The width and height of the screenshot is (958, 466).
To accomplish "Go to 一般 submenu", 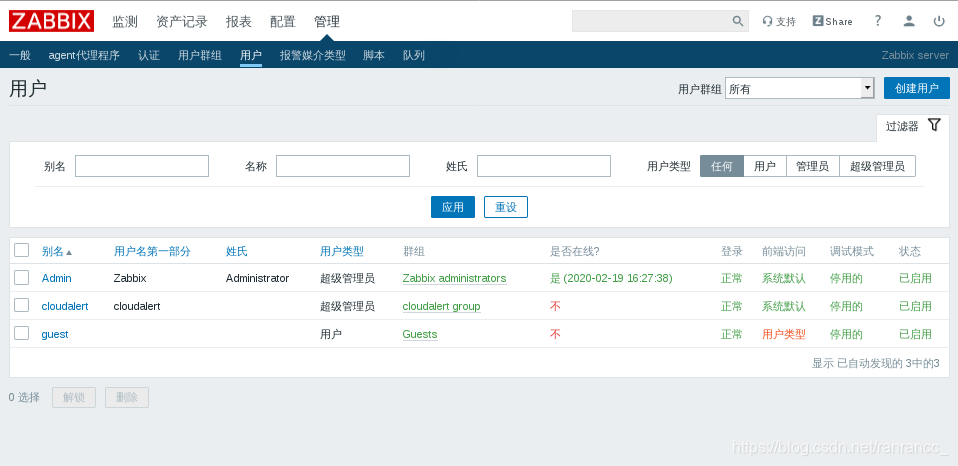I will tap(20, 56).
